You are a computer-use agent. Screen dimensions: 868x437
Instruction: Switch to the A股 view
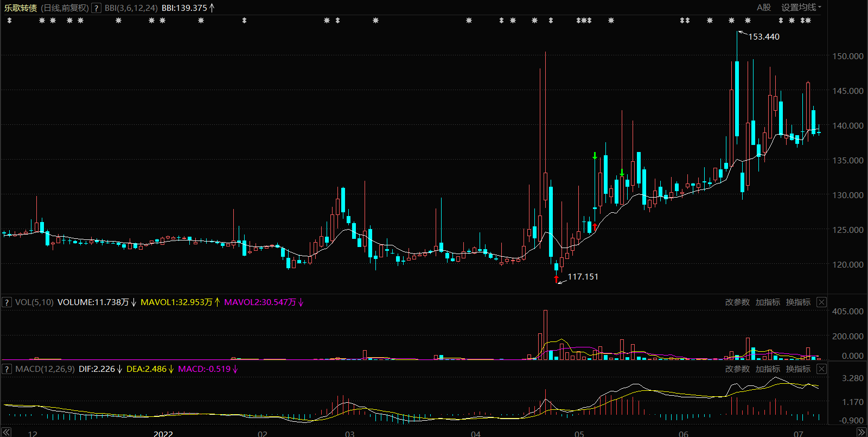(x=764, y=8)
